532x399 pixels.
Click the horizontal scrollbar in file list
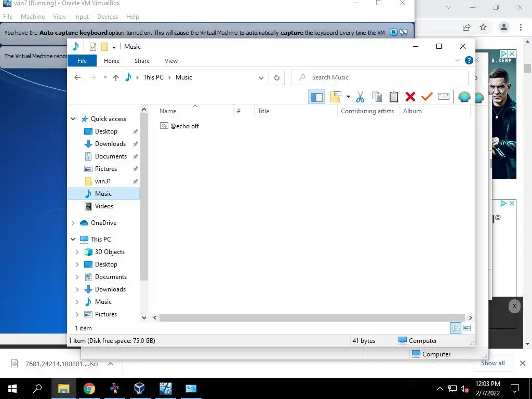pyautogui.click(x=312, y=317)
